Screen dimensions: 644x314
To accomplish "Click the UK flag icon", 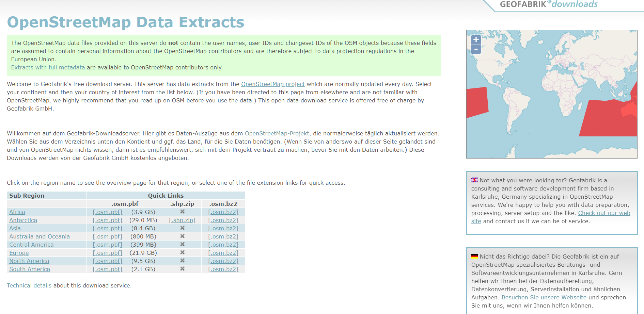I will (474, 180).
